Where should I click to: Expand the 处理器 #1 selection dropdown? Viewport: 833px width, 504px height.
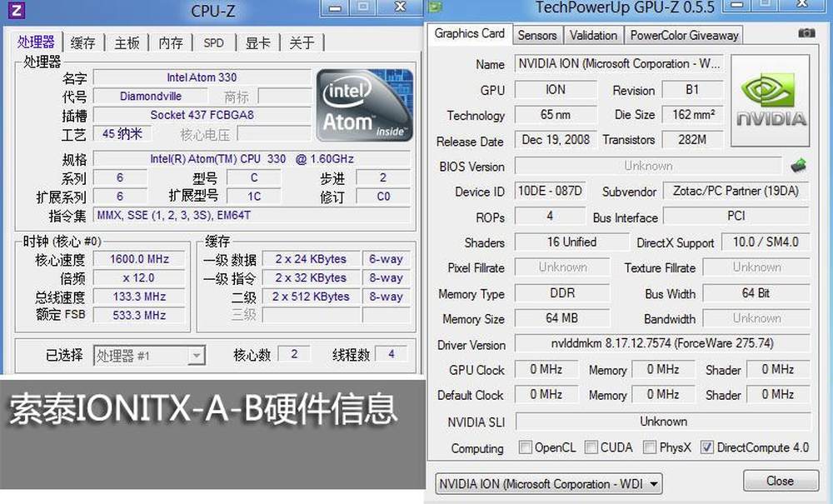click(149, 356)
